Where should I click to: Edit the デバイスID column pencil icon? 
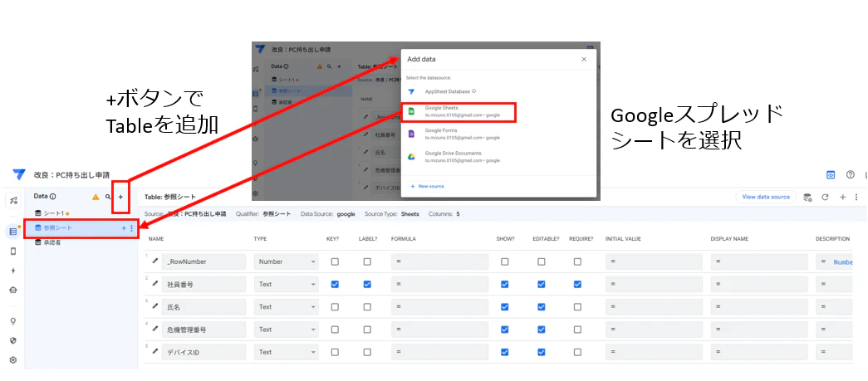155,352
